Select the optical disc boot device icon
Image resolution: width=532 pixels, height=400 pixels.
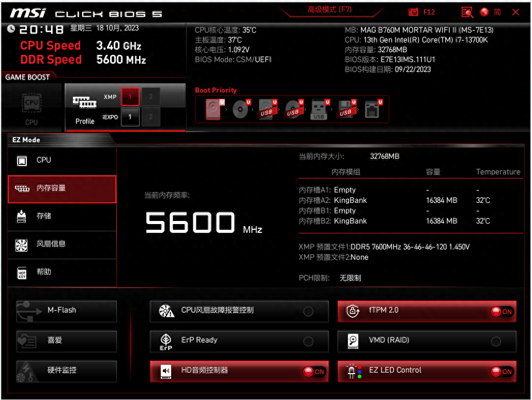point(241,109)
